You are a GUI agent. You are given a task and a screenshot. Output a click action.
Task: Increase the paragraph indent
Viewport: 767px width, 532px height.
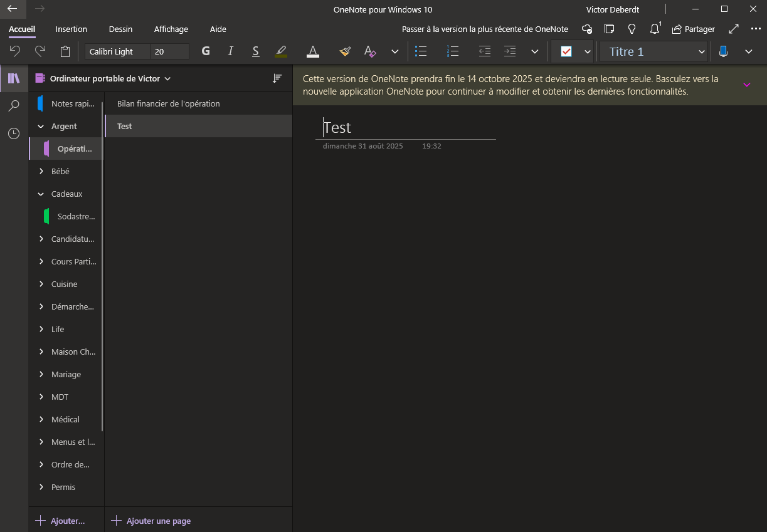[x=510, y=51]
